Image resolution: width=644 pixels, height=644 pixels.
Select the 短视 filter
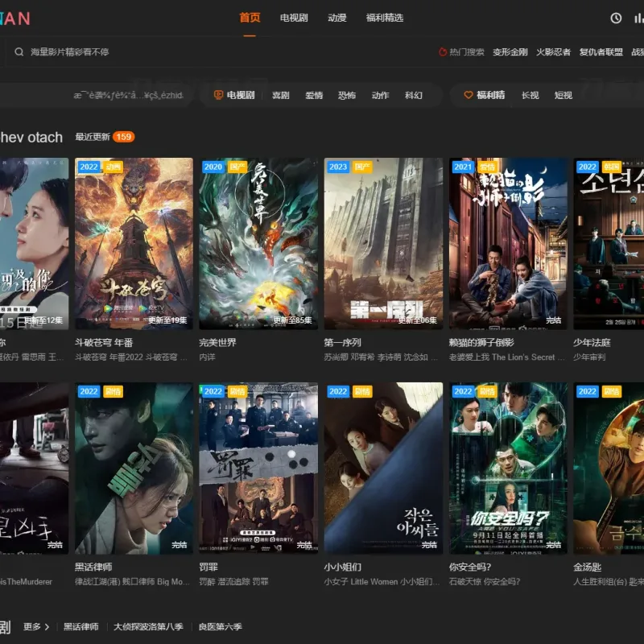(x=563, y=95)
